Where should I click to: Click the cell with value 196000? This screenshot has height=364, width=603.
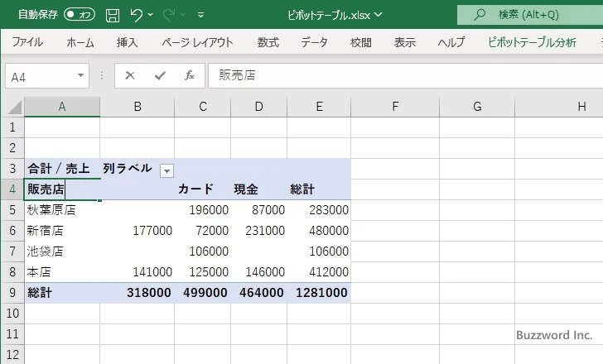click(203, 210)
